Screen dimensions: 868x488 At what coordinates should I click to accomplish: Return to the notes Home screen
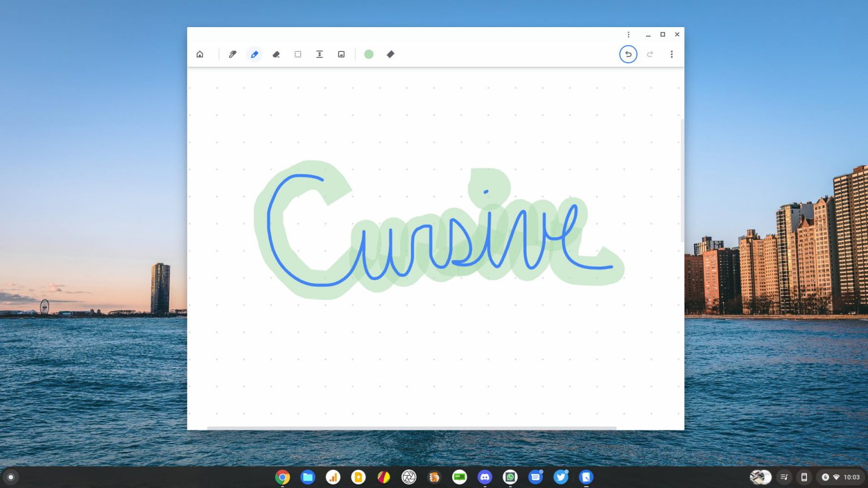point(200,54)
